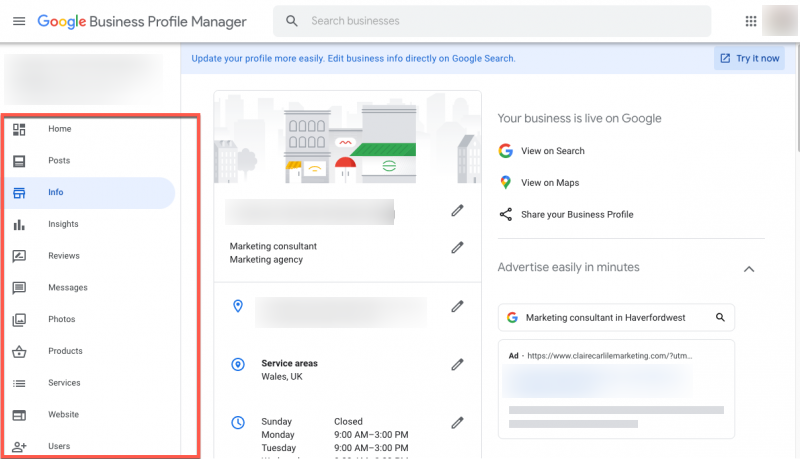Open the Website section
This screenshot has height=459, width=800.
point(64,415)
